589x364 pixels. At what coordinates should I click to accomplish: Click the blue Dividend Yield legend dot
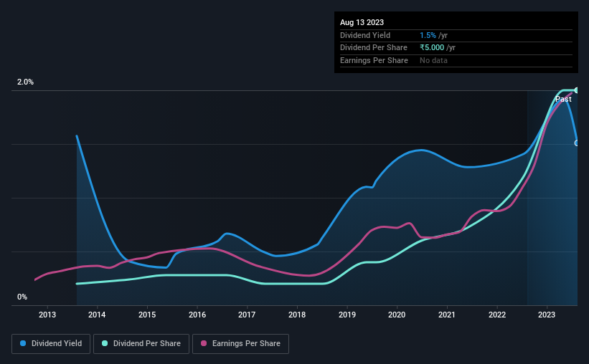(x=23, y=343)
